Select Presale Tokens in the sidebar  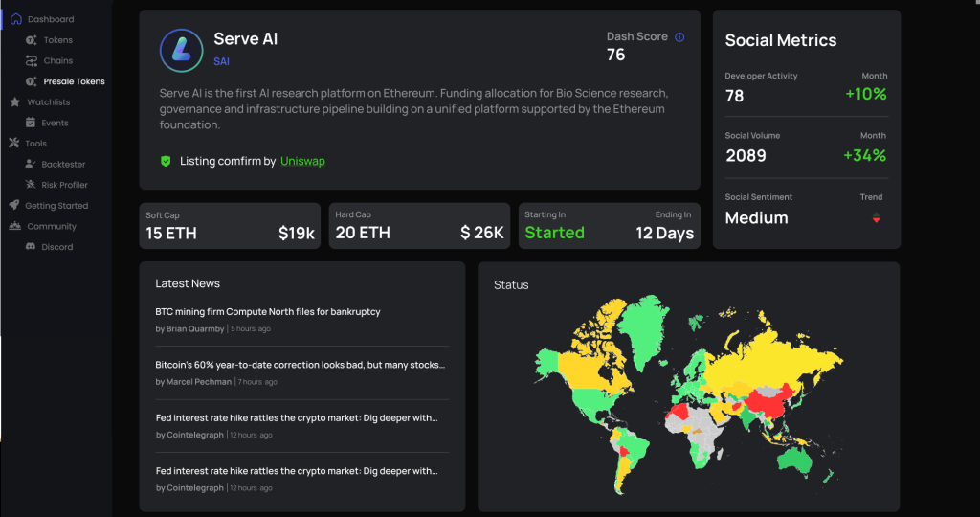coord(75,81)
